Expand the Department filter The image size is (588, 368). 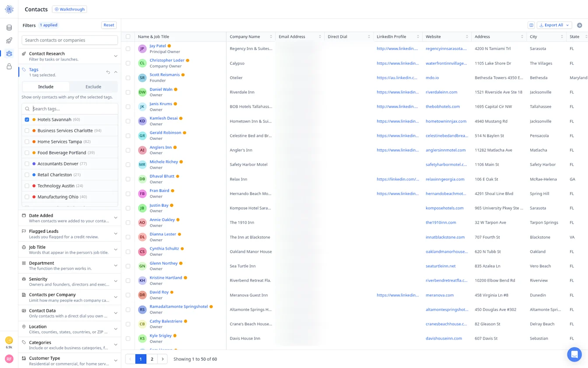point(70,265)
